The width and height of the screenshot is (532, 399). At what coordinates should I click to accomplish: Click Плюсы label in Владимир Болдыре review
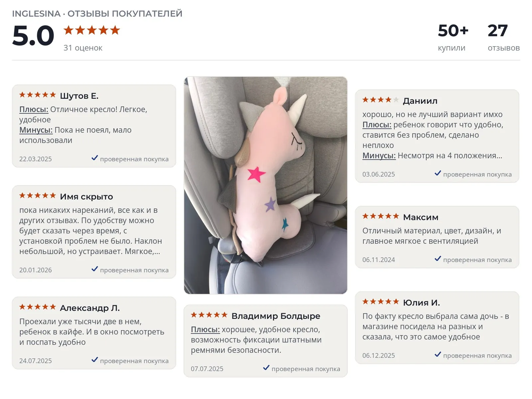205,330
